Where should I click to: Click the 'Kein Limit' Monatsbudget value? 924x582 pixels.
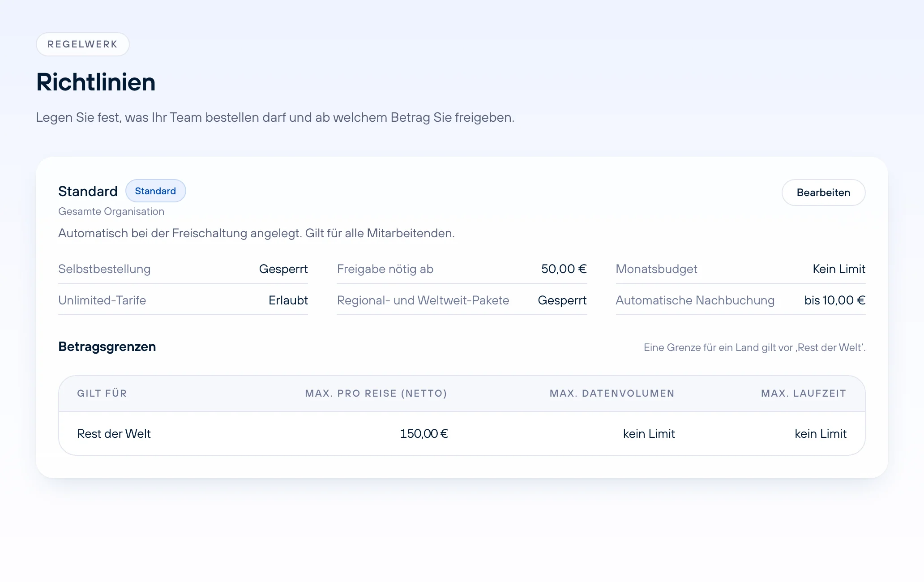pos(839,269)
